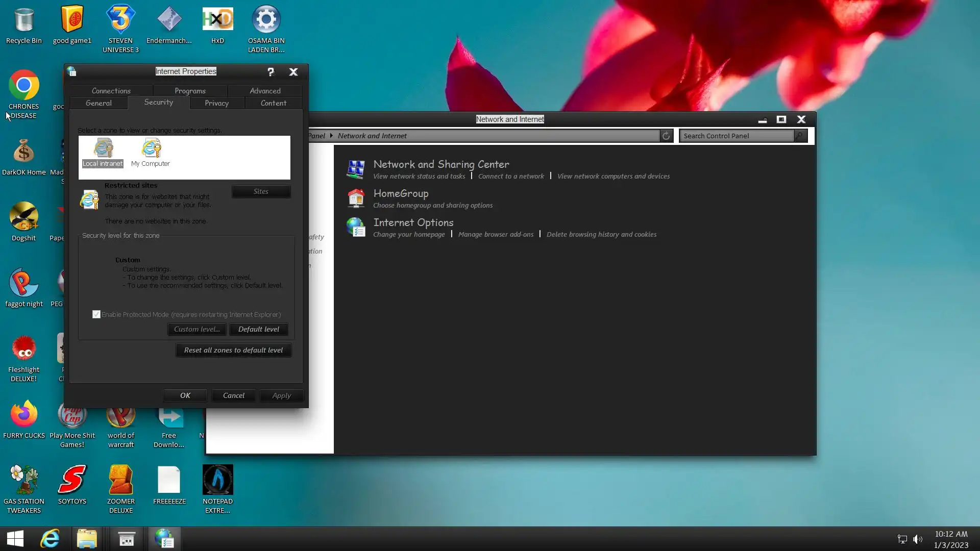Screen dimensions: 980x551
Task: Select the My Computer zone icon
Action: point(151,148)
